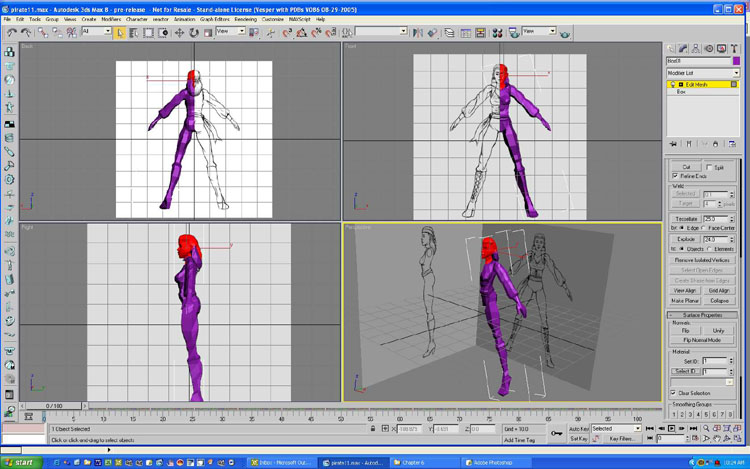750x469 pixels.
Task: Expand the Modifier List dropdown
Action: coord(736,73)
